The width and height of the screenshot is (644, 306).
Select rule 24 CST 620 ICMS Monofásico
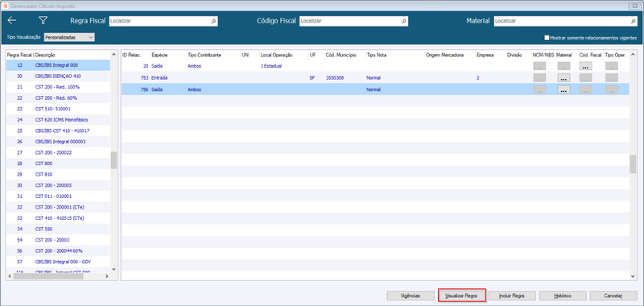coord(58,120)
